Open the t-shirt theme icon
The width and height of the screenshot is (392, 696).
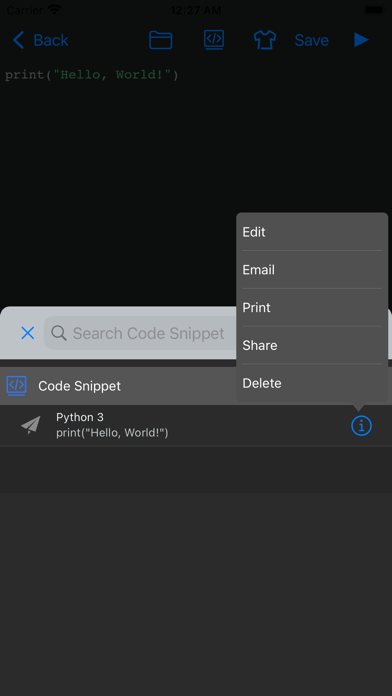click(265, 40)
